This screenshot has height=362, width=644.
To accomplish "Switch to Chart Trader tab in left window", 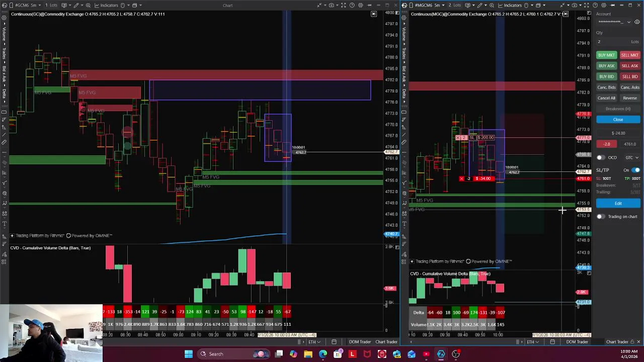I will [x=386, y=342].
